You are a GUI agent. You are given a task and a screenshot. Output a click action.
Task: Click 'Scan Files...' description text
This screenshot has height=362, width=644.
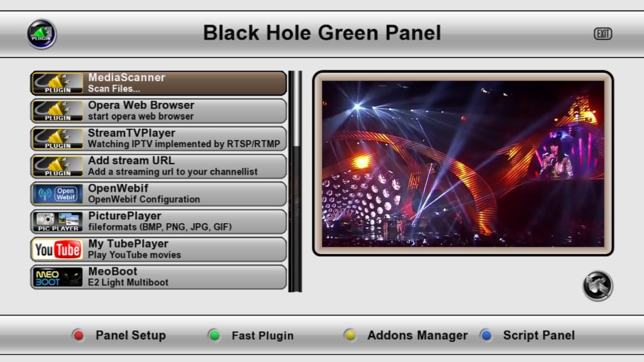114,89
